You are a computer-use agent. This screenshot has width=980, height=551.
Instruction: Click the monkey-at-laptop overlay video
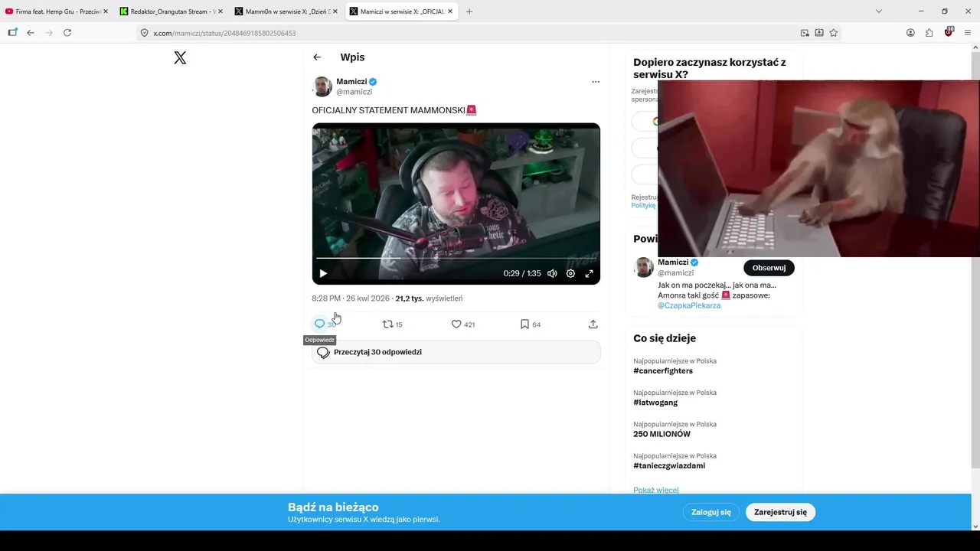tap(818, 168)
